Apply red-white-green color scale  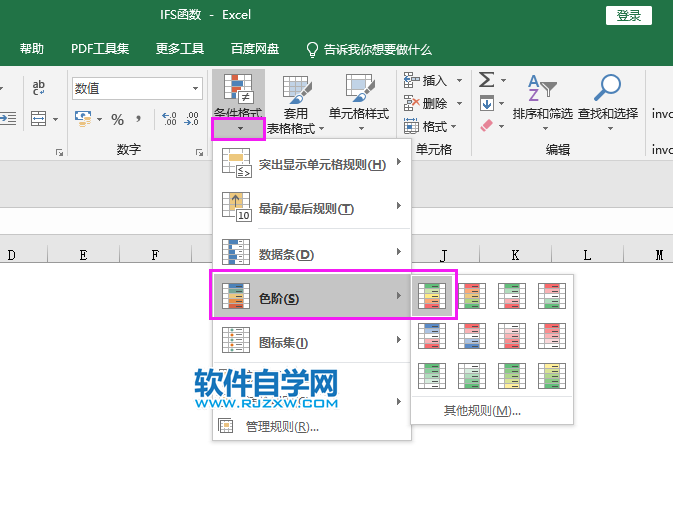tap(552, 296)
